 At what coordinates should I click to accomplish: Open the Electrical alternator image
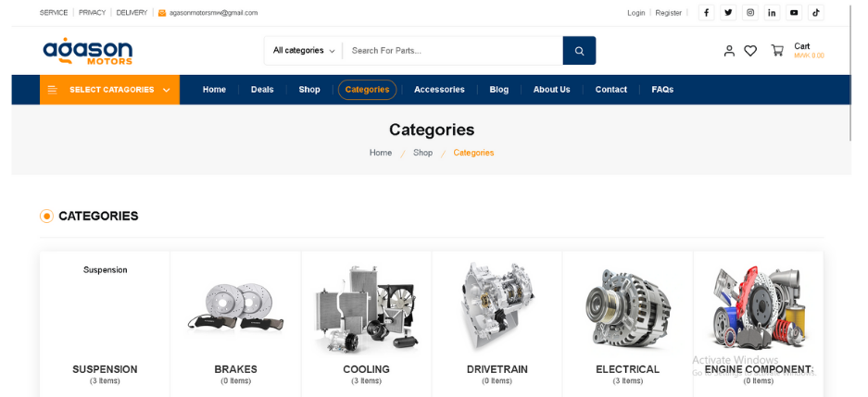628,308
